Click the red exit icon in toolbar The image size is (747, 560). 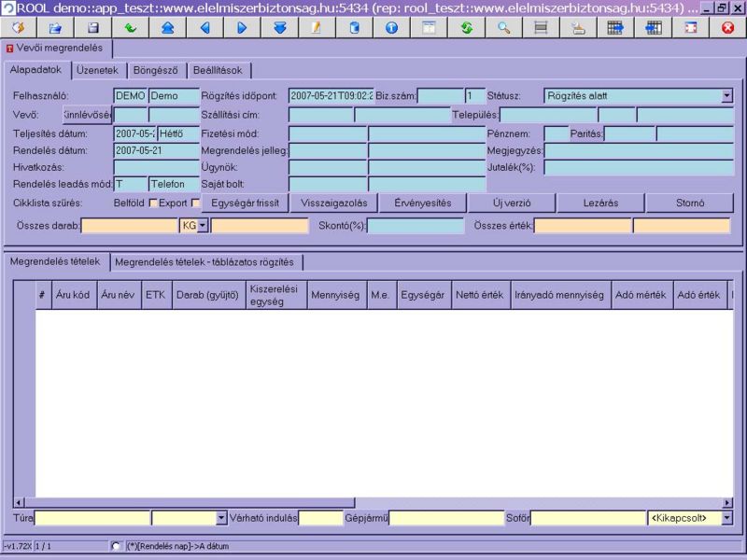point(727,28)
